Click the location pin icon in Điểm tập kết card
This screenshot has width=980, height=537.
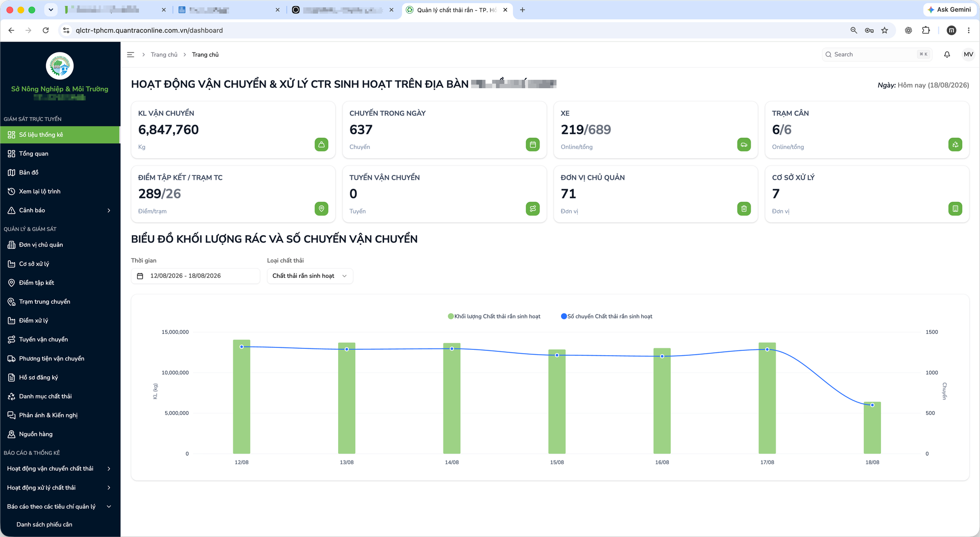321,209
